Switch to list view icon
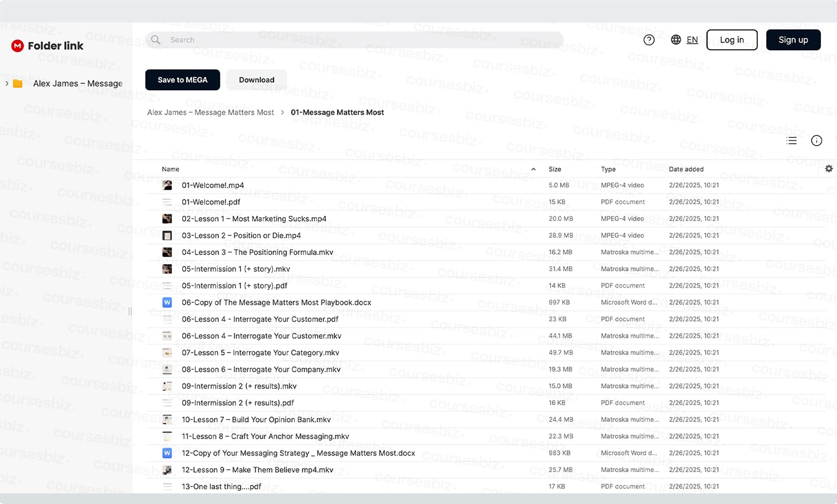Viewport: 837px width, 504px height. (x=791, y=140)
